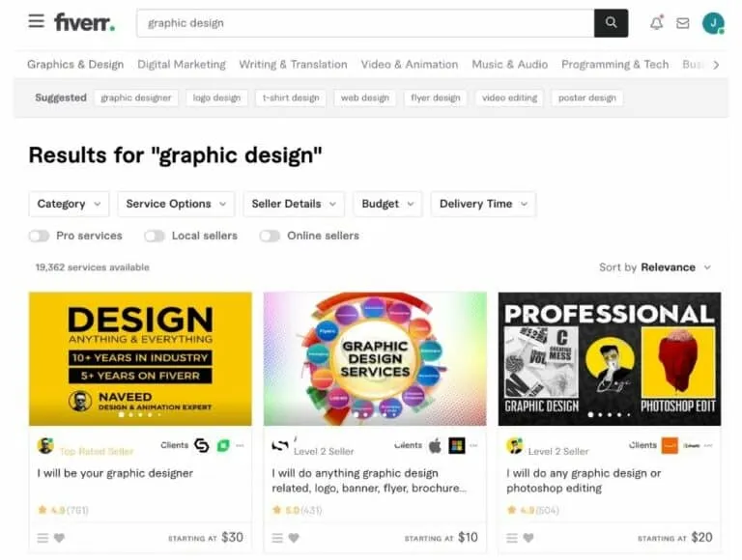
Task: Favorite the $20 gig with heart icon
Action: coord(528,538)
